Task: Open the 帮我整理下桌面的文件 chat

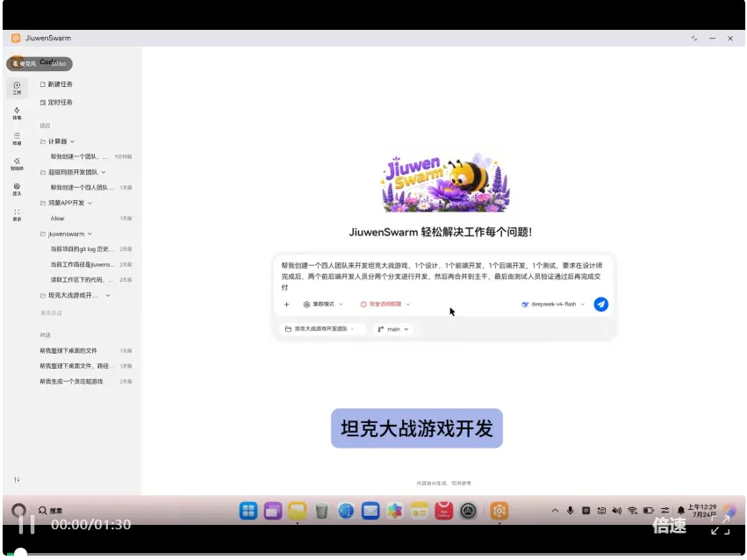Action: click(x=86, y=351)
